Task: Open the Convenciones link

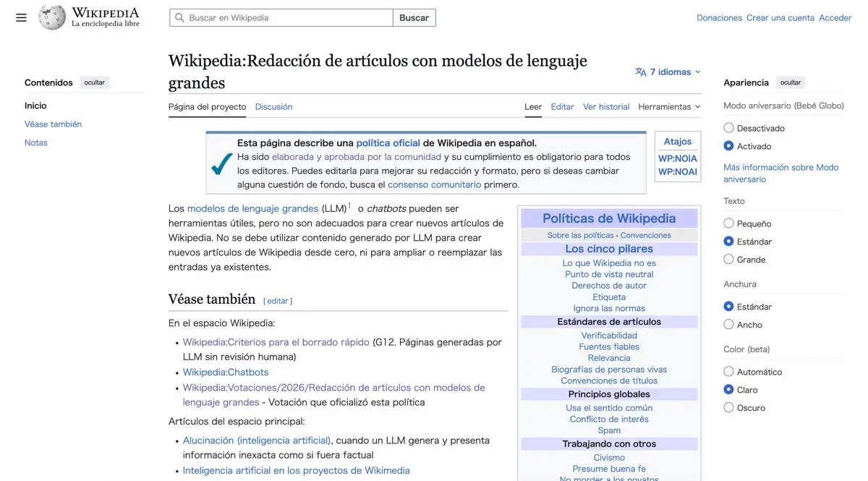Action: click(x=645, y=235)
